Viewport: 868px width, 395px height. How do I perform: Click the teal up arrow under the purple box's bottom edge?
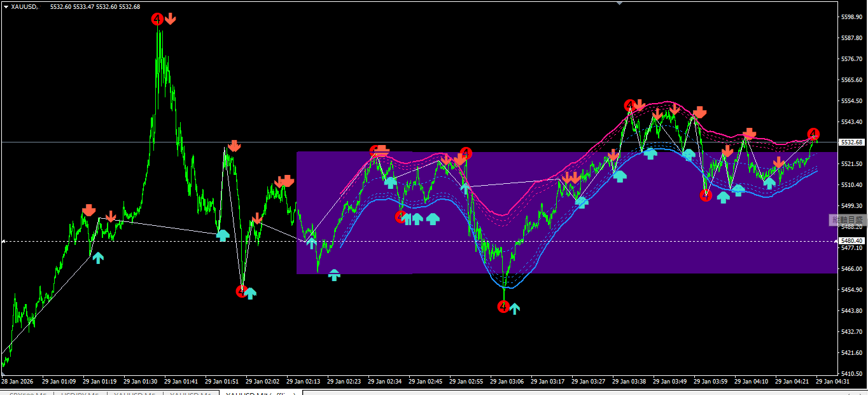(x=334, y=275)
